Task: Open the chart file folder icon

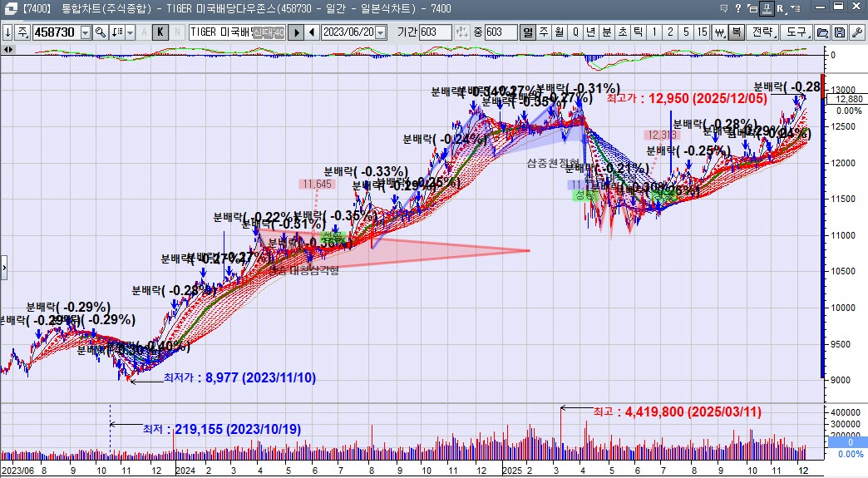Action: [822, 32]
